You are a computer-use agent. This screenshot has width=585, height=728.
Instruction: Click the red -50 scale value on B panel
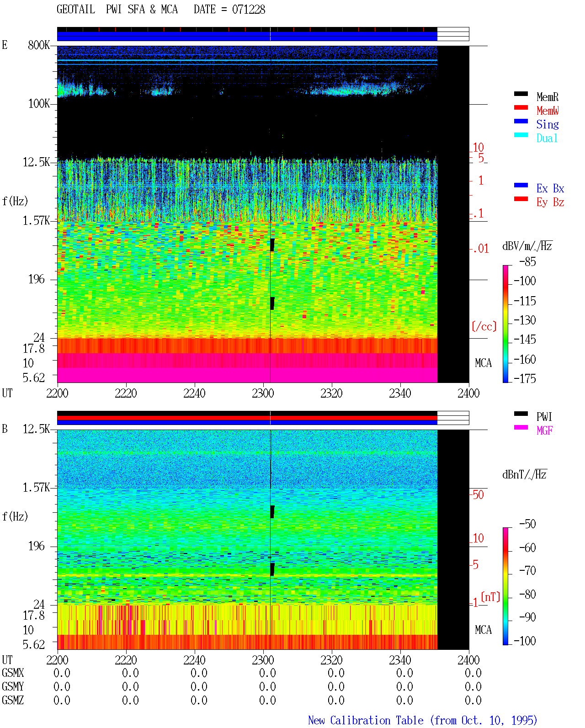click(x=477, y=494)
